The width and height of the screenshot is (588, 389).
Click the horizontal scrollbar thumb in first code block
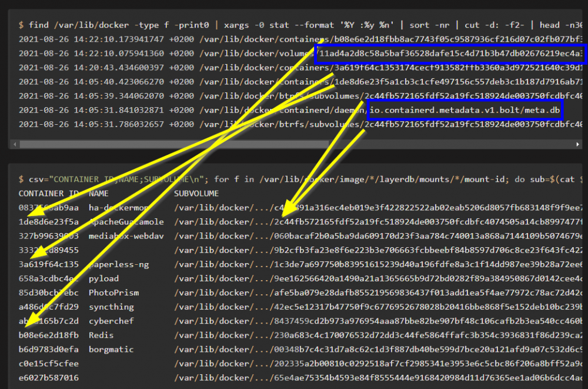[174, 144]
